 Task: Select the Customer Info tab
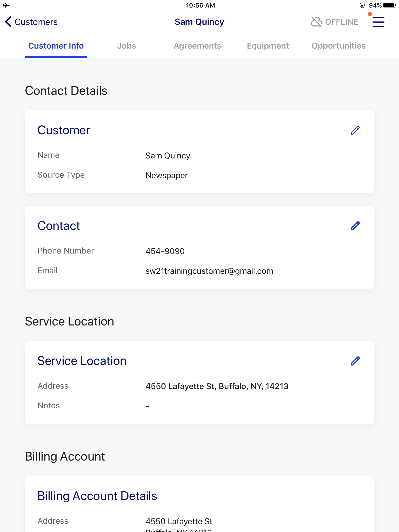(x=56, y=46)
